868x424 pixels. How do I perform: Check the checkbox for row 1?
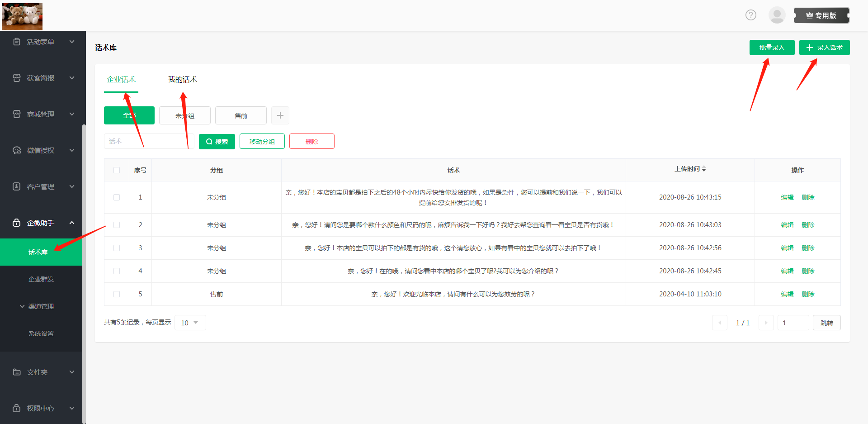click(117, 197)
